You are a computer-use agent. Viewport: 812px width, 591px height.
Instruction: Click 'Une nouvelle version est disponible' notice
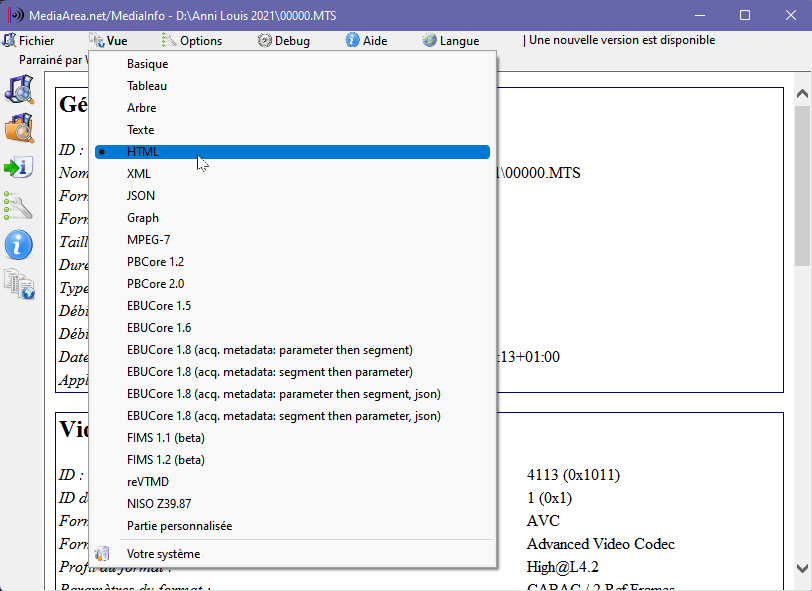[621, 41]
